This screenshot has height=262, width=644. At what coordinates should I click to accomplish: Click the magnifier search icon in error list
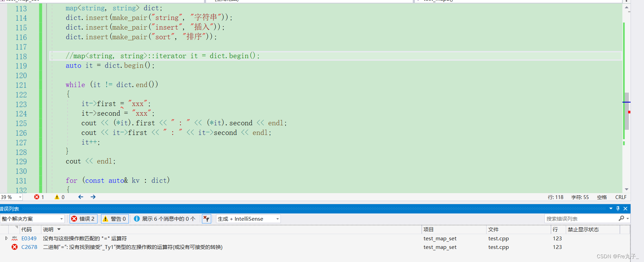[x=621, y=218]
